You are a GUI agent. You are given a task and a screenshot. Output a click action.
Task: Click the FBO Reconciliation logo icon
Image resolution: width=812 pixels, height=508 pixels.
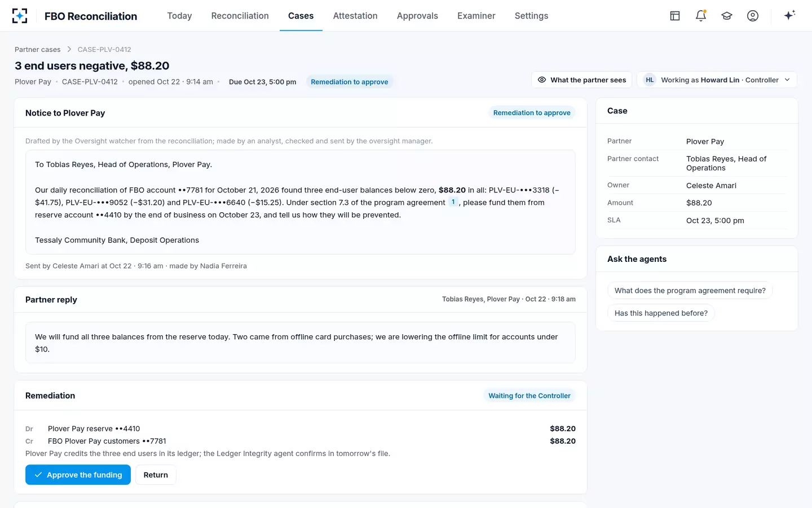[x=20, y=16]
